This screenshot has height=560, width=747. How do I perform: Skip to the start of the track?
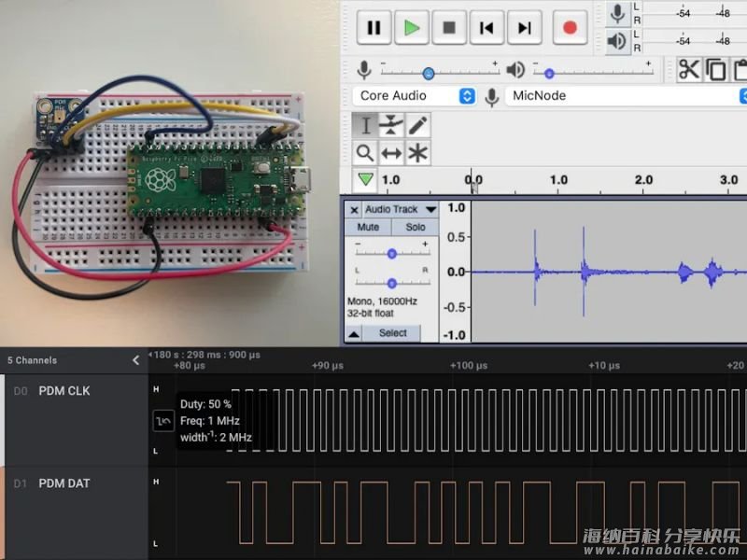tap(486, 28)
